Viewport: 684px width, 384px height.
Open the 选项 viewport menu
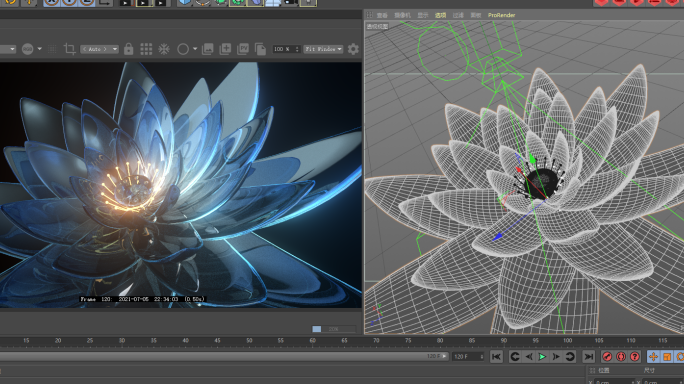tap(441, 15)
